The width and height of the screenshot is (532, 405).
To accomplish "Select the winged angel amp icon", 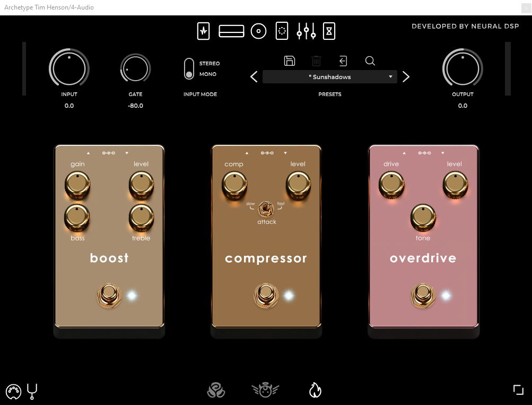I will [265, 390].
